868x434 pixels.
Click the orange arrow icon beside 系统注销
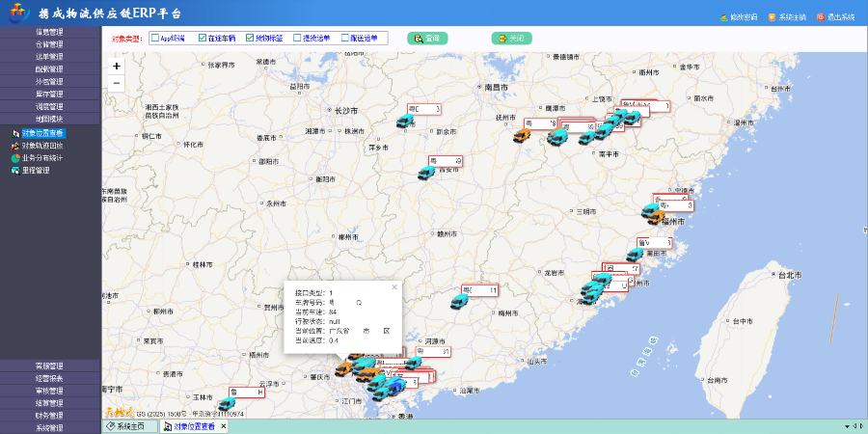772,17
